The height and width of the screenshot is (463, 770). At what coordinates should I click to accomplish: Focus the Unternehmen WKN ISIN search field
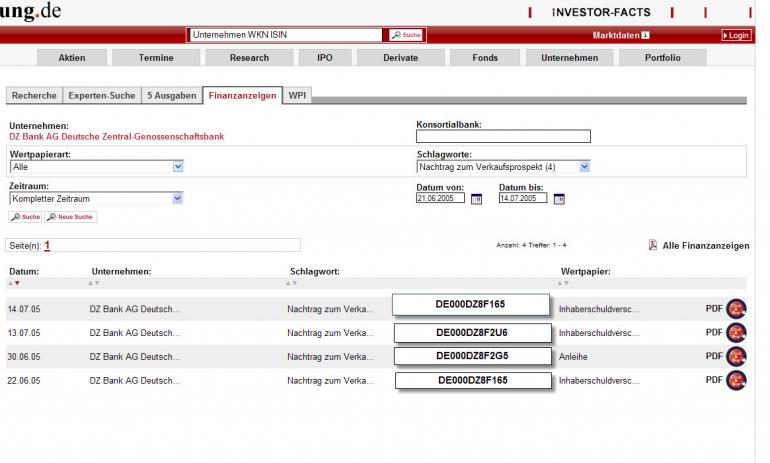click(x=285, y=35)
